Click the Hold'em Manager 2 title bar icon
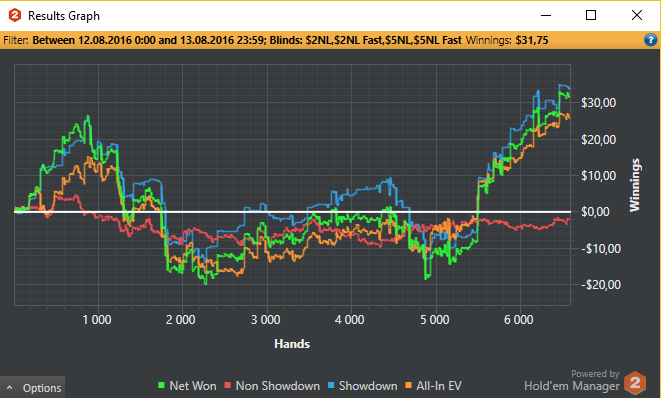Screen dimensions: 661x398 [x=15, y=16]
